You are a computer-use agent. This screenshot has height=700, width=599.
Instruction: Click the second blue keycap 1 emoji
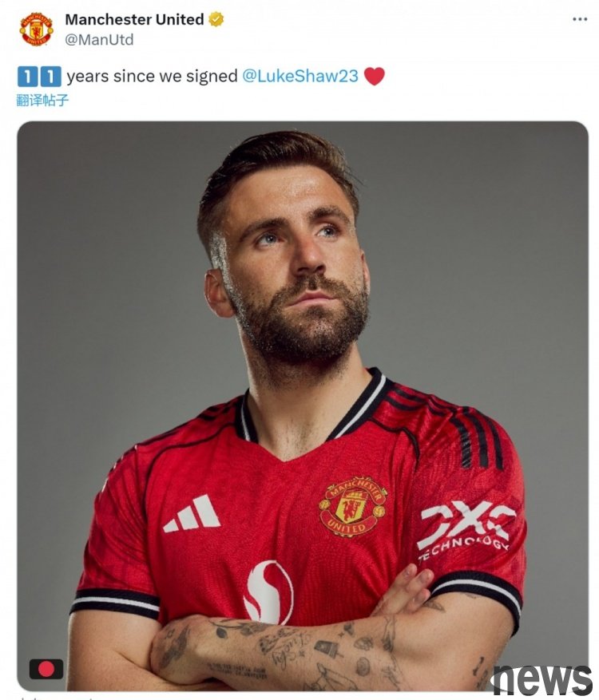point(50,77)
